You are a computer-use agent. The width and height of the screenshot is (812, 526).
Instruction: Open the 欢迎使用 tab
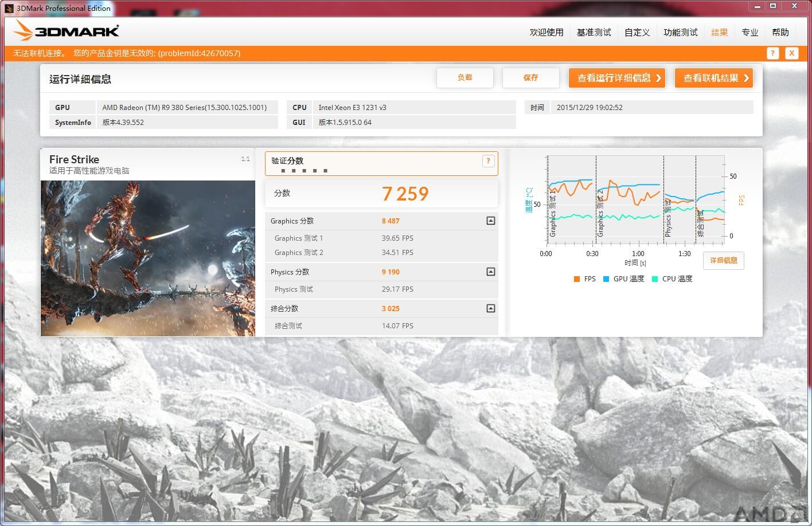pyautogui.click(x=546, y=33)
